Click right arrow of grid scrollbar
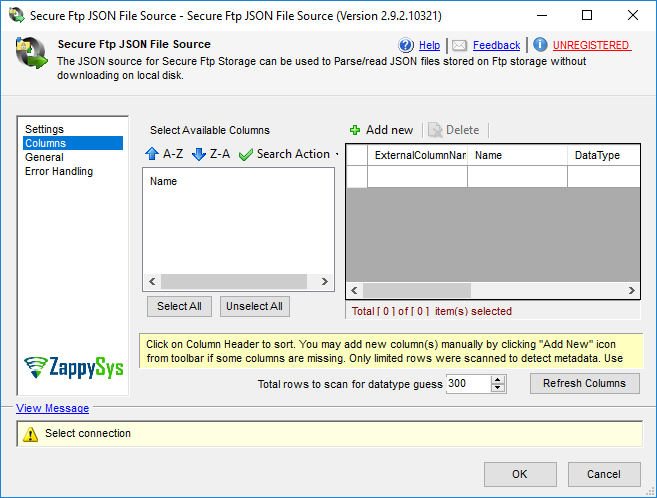 [x=631, y=290]
